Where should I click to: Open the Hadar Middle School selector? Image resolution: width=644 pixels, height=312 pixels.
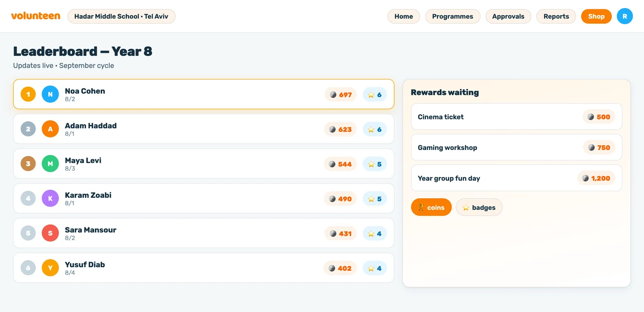tap(121, 16)
